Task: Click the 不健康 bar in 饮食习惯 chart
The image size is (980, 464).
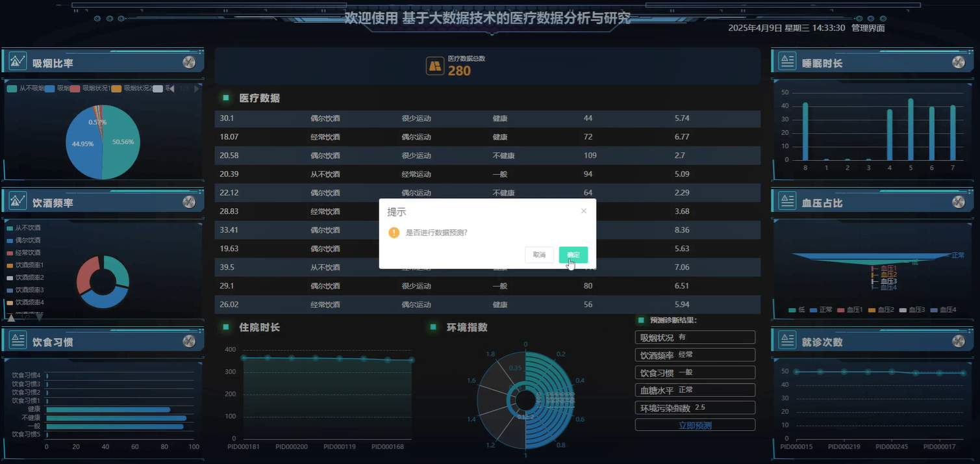Action: 116,418
